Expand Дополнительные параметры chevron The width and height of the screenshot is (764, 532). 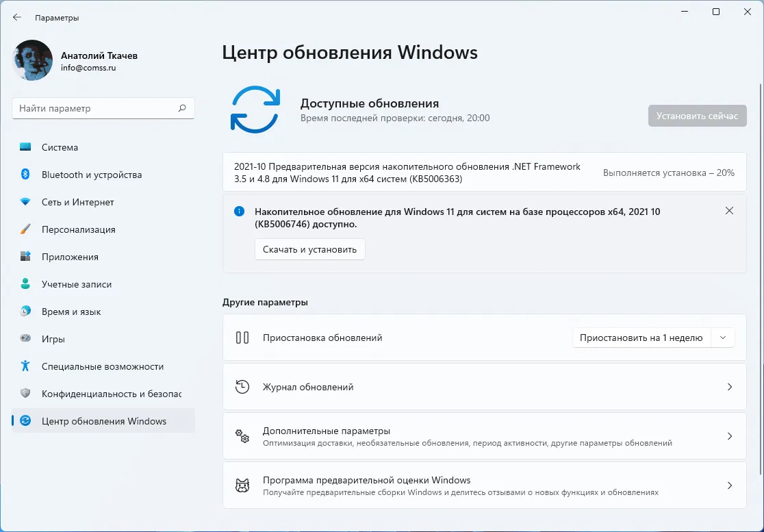coord(729,436)
